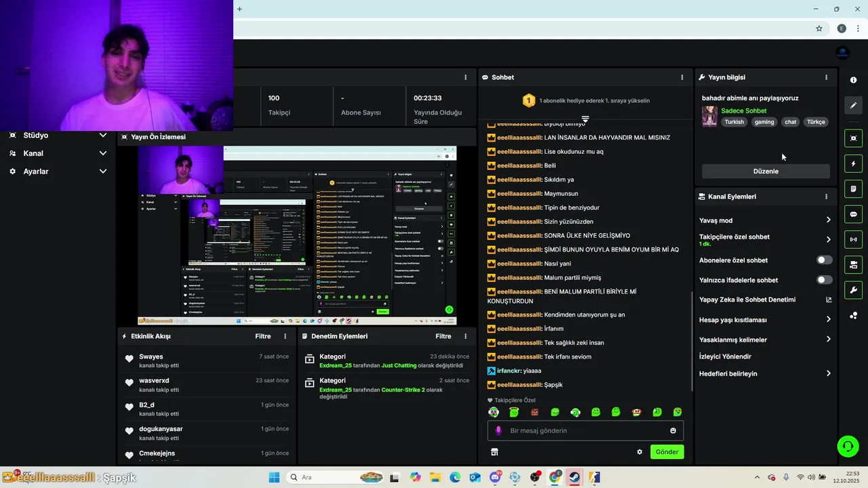The width and height of the screenshot is (868, 488).
Task: Enable Yalnızca ifadelerle sohbet toggle
Action: (x=824, y=280)
